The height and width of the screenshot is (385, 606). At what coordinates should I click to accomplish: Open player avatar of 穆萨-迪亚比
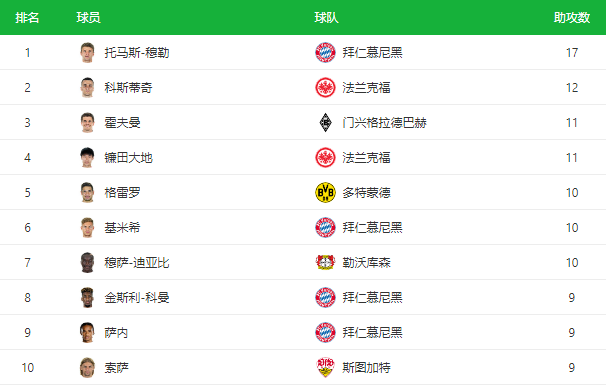point(87,262)
